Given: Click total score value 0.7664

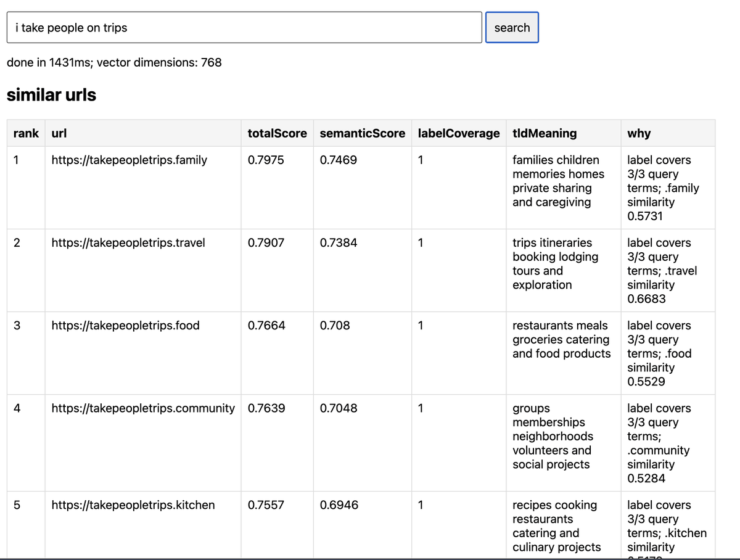Looking at the screenshot, I should pos(266,326).
